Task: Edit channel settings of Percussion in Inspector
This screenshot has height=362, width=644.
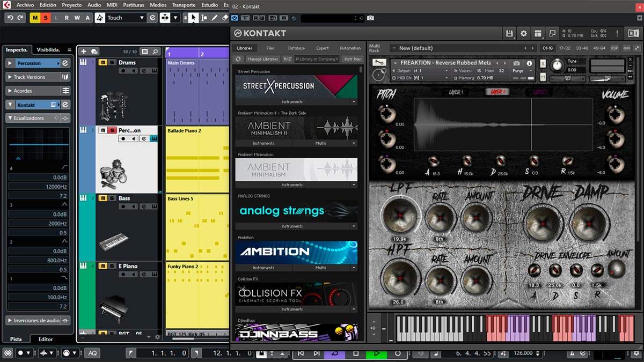Action: 65,63
